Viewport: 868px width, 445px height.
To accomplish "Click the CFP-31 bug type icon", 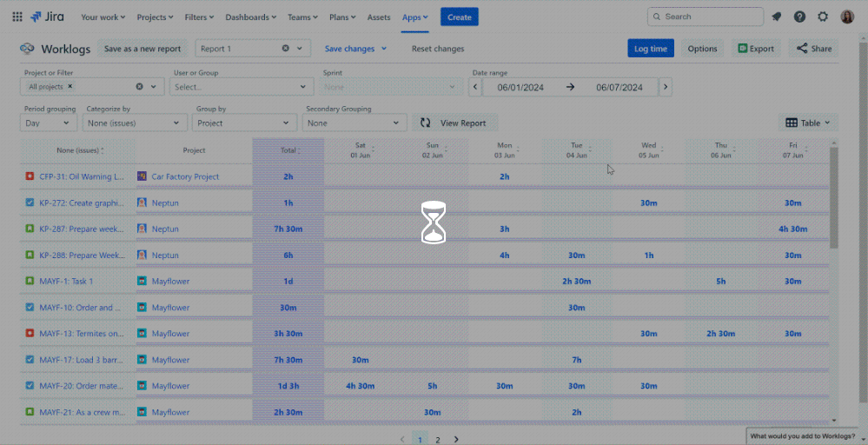I will pyautogui.click(x=30, y=176).
